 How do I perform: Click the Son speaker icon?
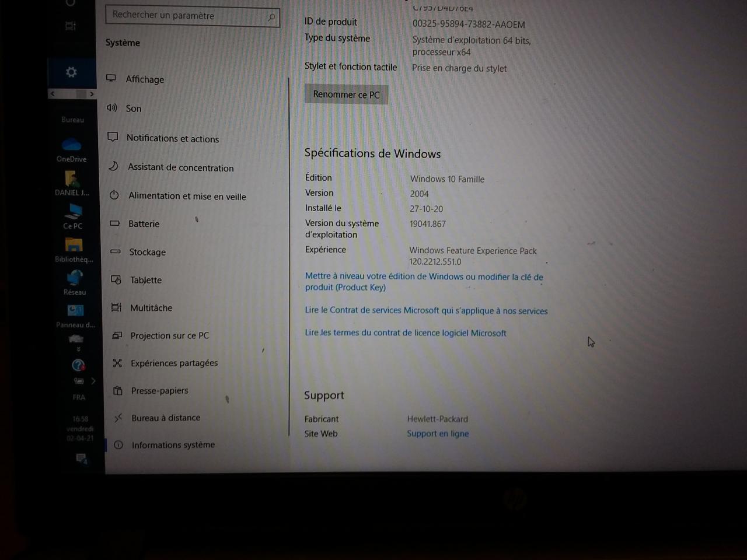112,107
